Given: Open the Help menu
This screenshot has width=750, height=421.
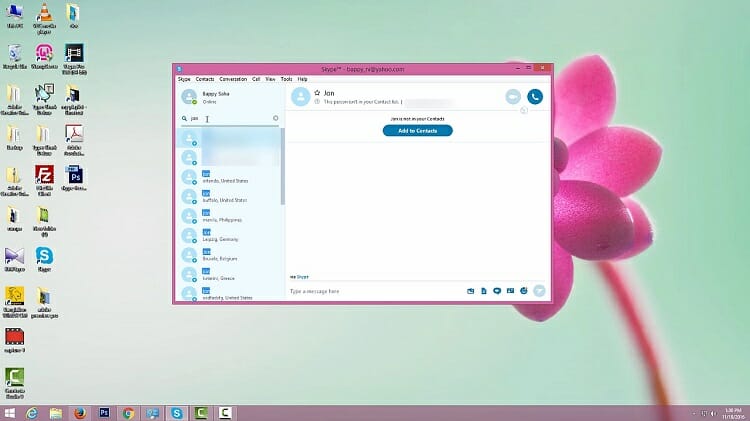Looking at the screenshot, I should [302, 79].
